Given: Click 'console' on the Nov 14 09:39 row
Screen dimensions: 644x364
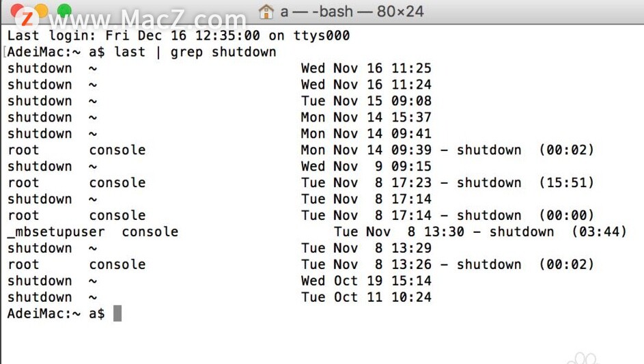Looking at the screenshot, I should click(x=117, y=150).
